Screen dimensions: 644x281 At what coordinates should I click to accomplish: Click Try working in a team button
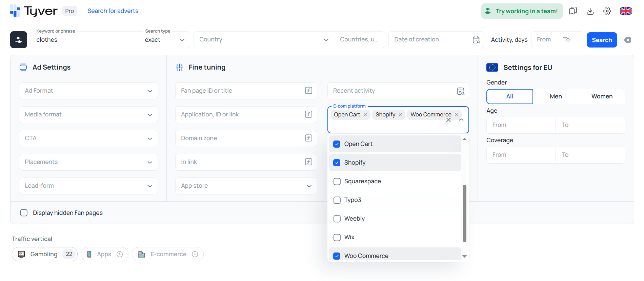[522, 11]
